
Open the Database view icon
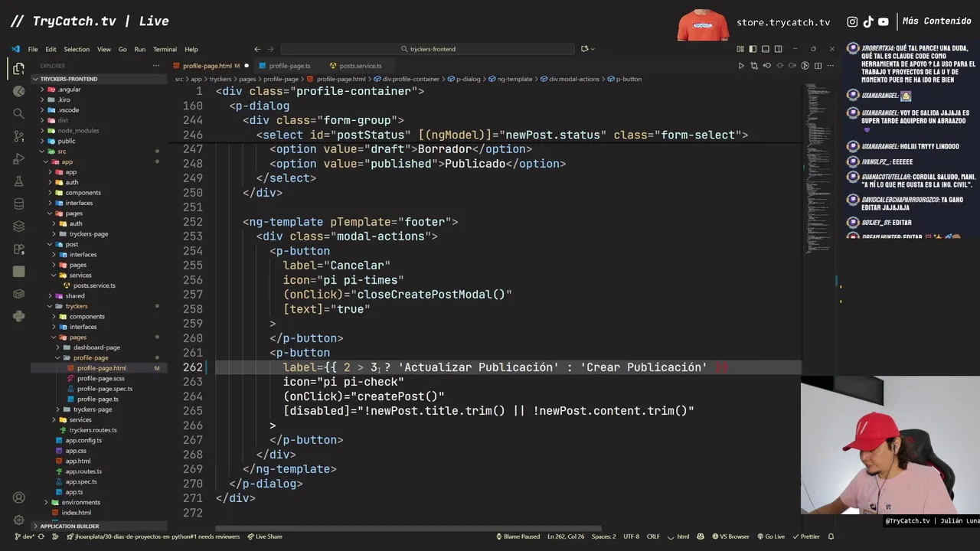tap(18, 204)
